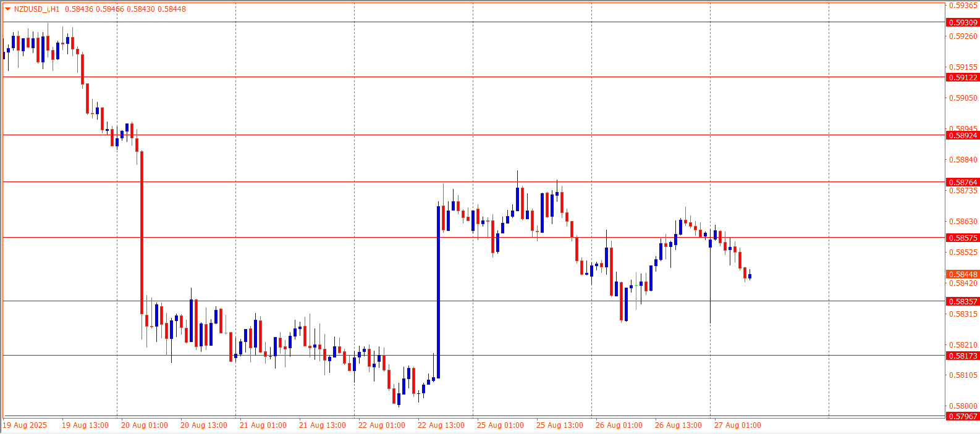The width and height of the screenshot is (980, 434).
Task: Click the 20 Aug 01:00 time label
Action: [x=144, y=425]
